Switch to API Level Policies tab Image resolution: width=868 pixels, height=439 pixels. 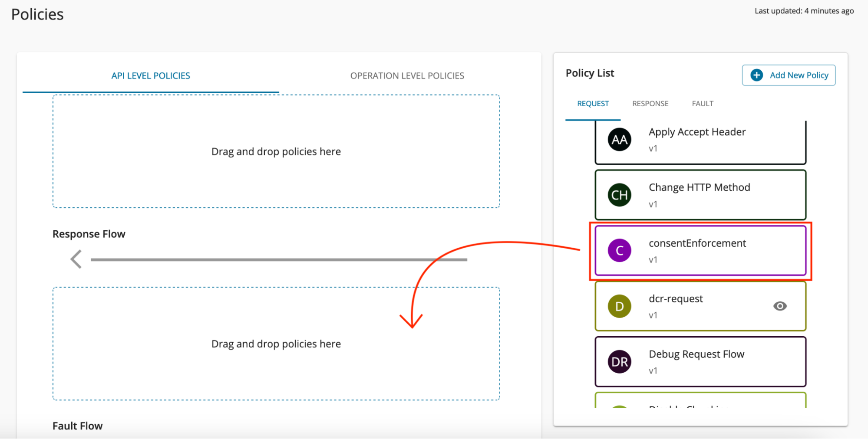[151, 76]
